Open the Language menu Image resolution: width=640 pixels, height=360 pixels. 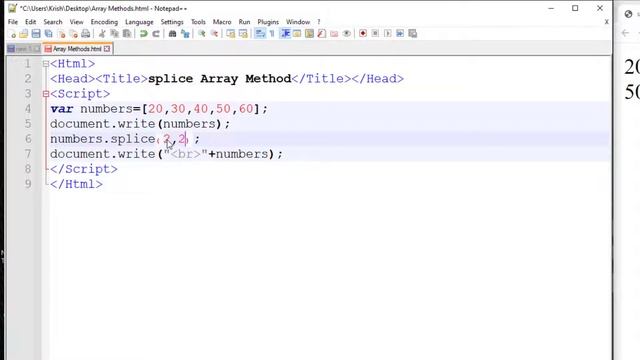tap(139, 22)
